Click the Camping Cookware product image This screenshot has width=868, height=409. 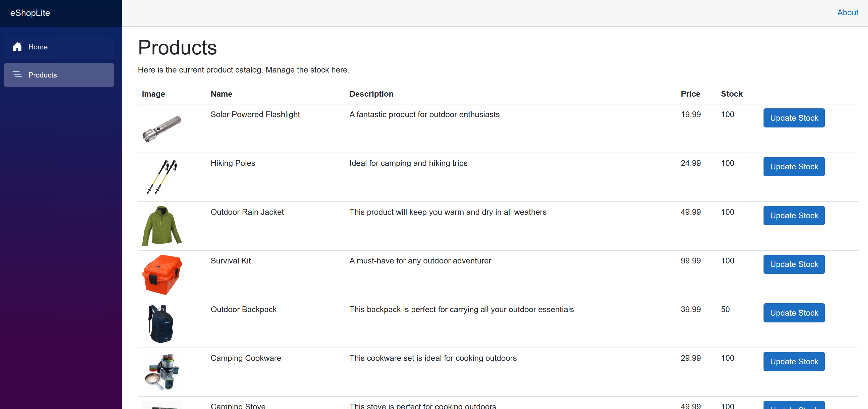click(162, 372)
